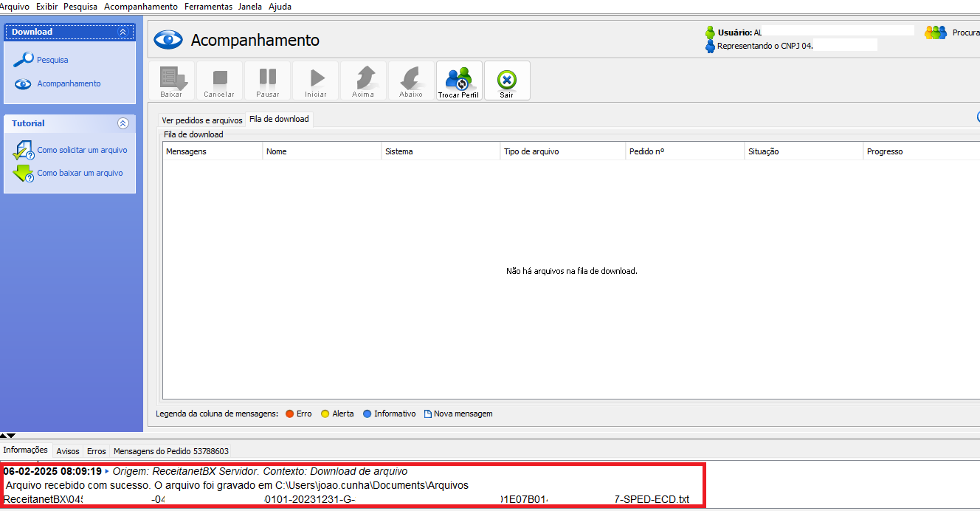Open the Avisos messages tab
This screenshot has width=980, height=511.
pos(68,450)
